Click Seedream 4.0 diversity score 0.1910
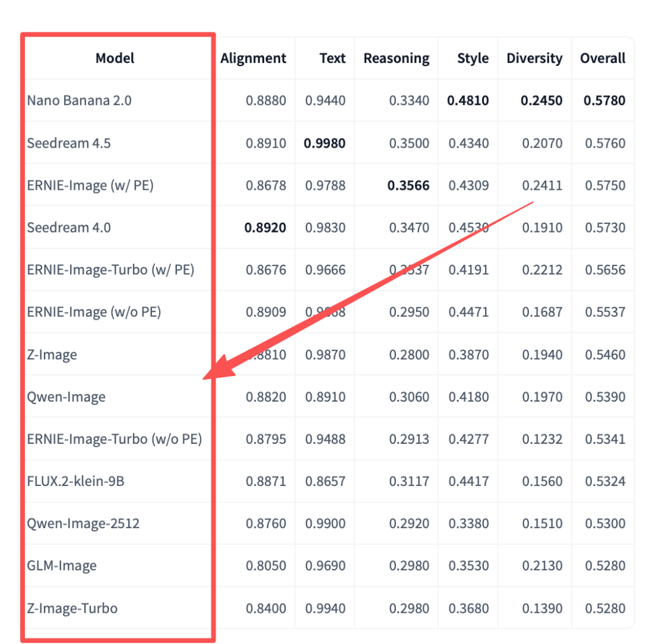The height and width of the screenshot is (644, 659). point(542,228)
